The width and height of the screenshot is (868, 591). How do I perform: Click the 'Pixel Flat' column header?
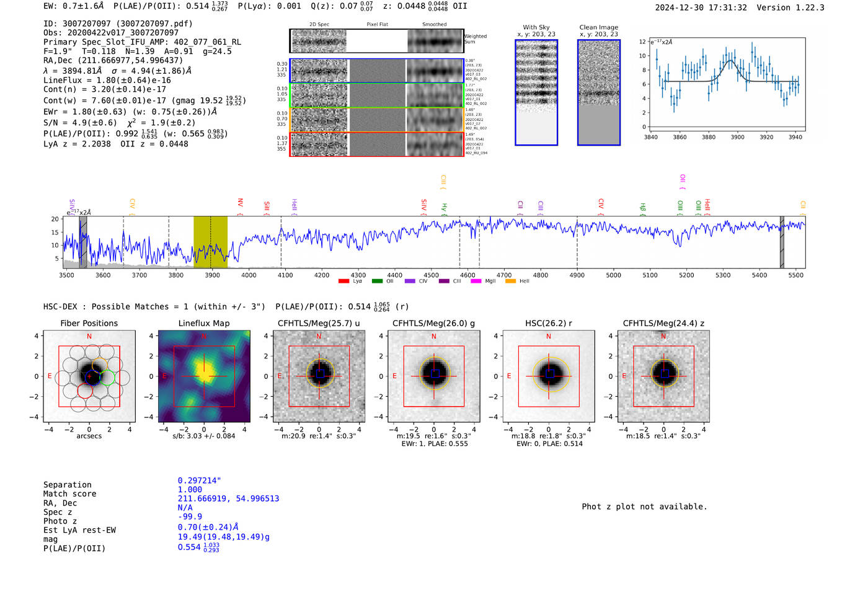(x=377, y=24)
